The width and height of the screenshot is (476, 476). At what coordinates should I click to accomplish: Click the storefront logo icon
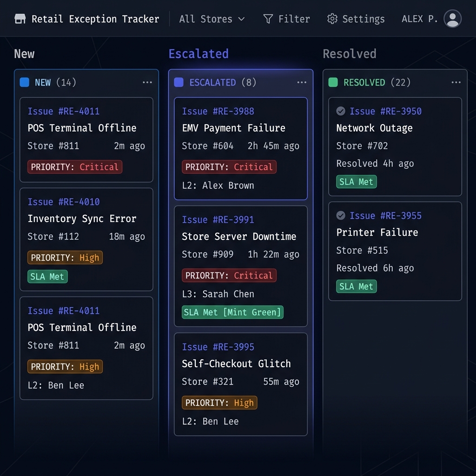point(20,19)
